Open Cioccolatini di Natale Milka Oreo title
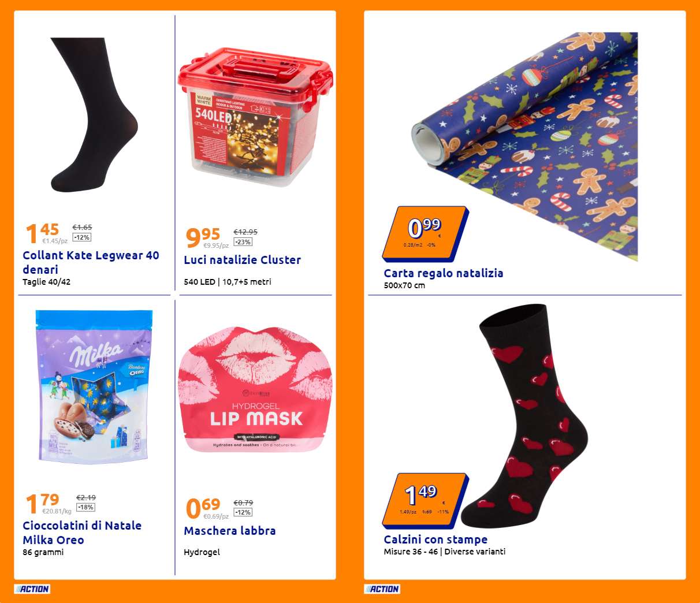Image resolution: width=700 pixels, height=603 pixels. (x=82, y=533)
